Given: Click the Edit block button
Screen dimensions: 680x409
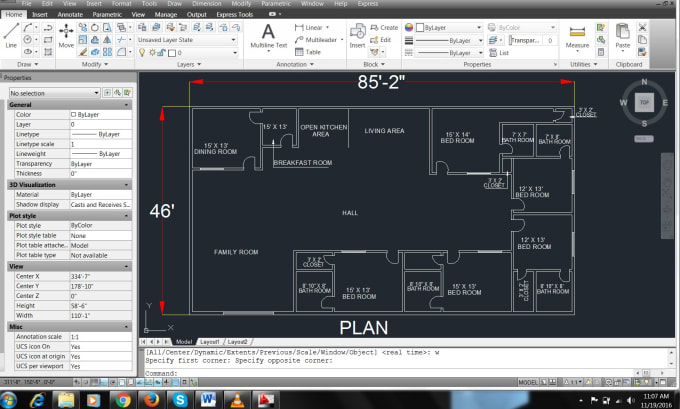Looking at the screenshot, I should [x=380, y=40].
